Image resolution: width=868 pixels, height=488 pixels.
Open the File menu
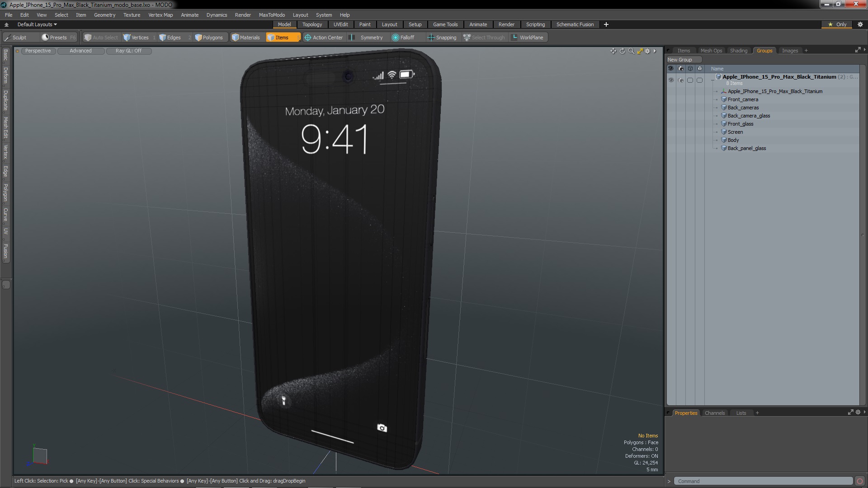coord(9,15)
